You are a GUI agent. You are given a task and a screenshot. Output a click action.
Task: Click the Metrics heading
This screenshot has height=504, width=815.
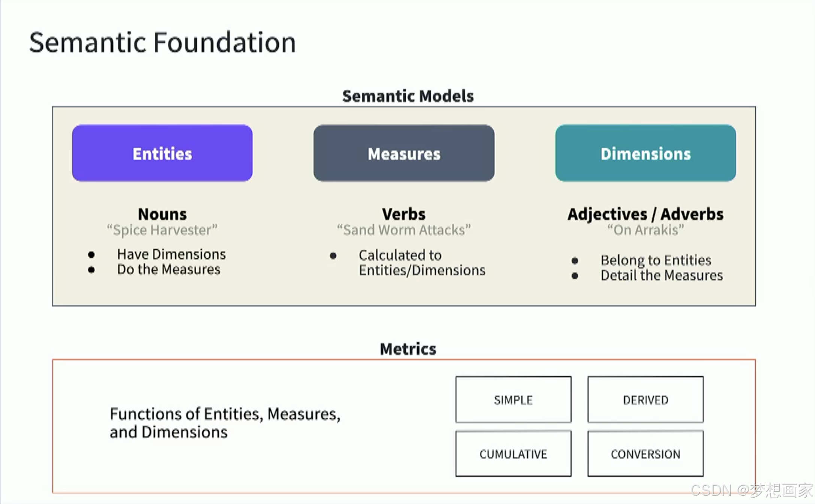(408, 349)
